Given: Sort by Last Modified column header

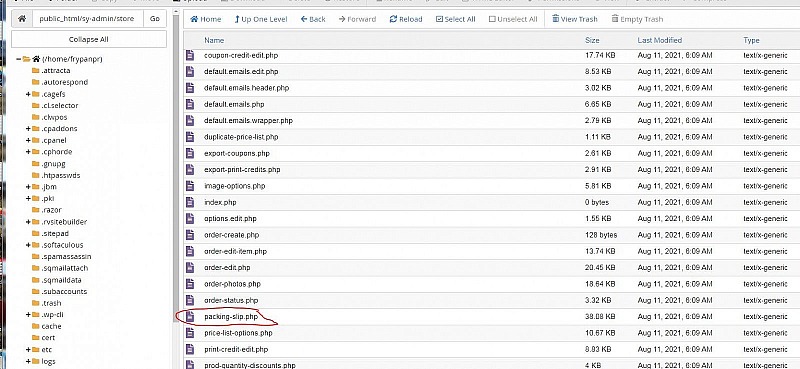Looking at the screenshot, I should [x=659, y=40].
